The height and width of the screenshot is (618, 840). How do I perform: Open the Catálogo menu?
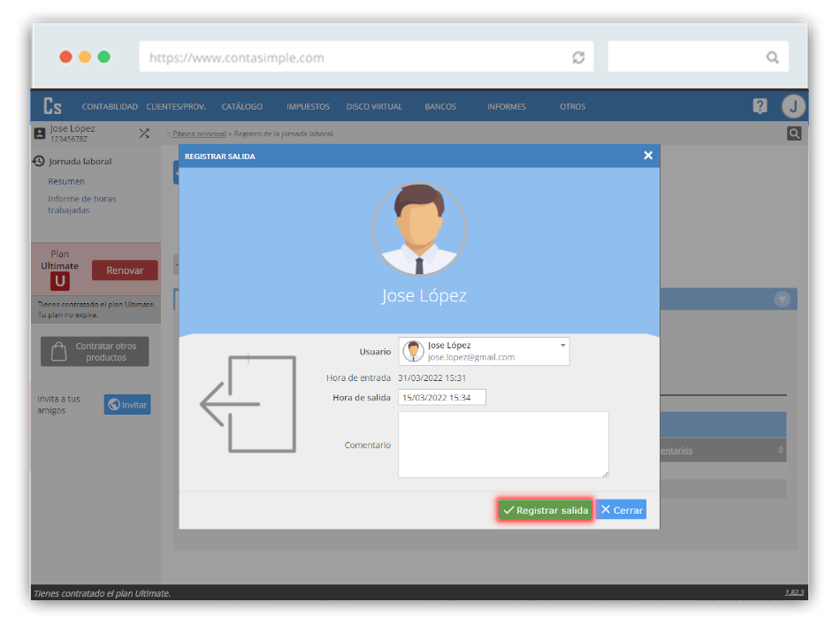tap(242, 107)
